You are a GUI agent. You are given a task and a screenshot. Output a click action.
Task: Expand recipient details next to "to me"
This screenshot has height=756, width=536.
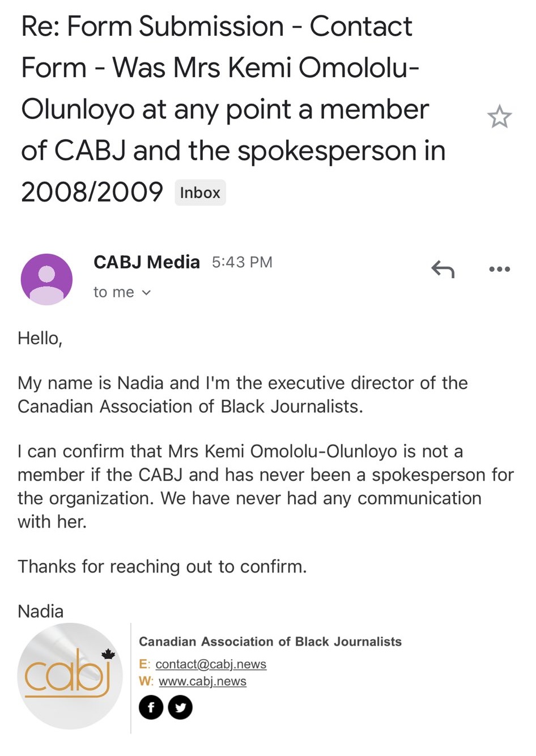point(146,293)
